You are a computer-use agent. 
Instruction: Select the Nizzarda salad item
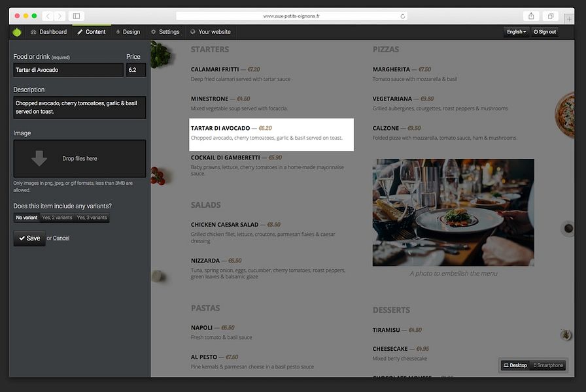coord(268,269)
